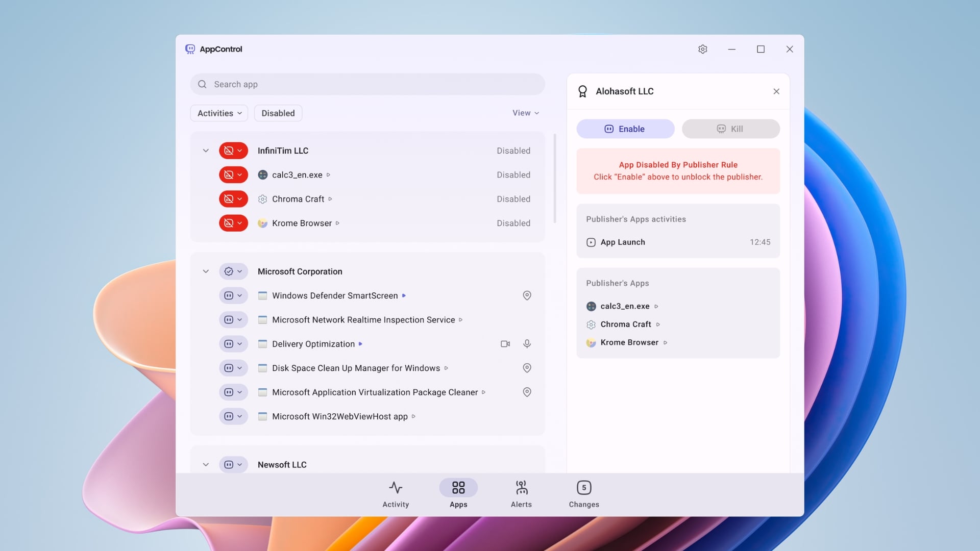The height and width of the screenshot is (551, 980).
Task: Click the Disabled filter chip
Action: point(278,113)
